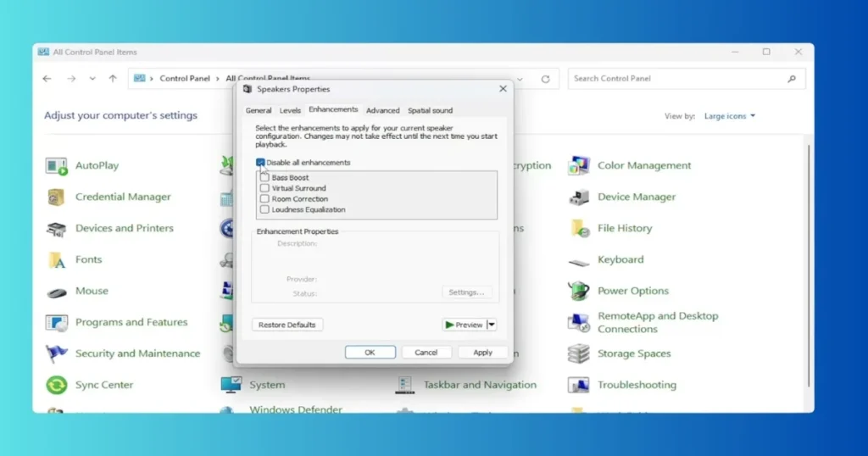
Task: Open the Keyboard icon
Action: click(578, 262)
